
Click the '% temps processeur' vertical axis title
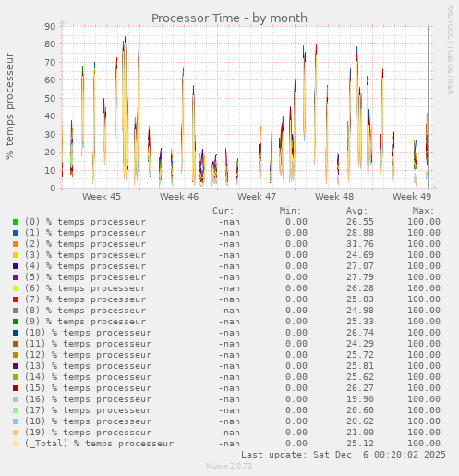(9, 106)
